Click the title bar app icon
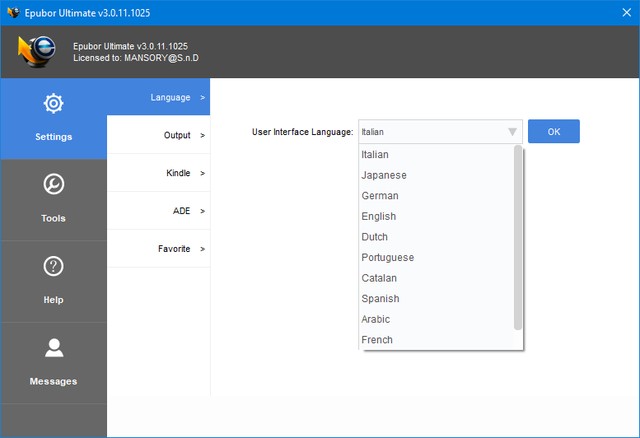 click(x=14, y=12)
